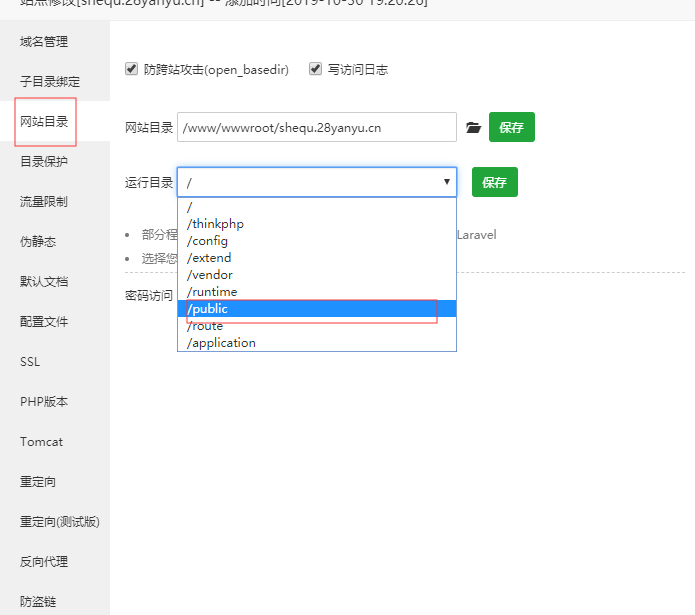
Task: Open 反向代理 sidebar tab
Action: 55,562
